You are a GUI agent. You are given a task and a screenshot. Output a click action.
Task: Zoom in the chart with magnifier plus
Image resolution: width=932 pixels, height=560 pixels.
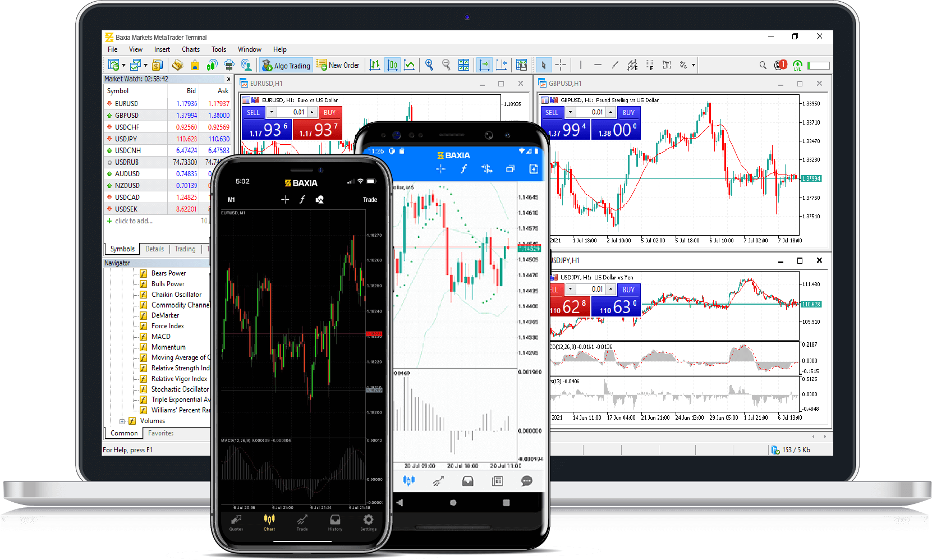429,65
